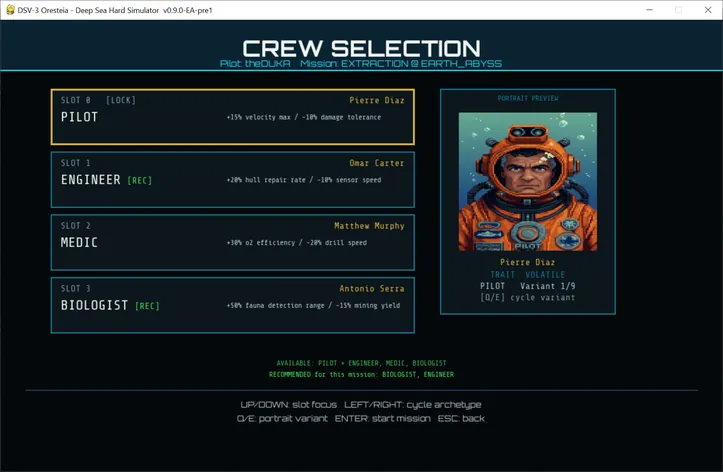Select the Slot 2 Medic crew card
Screen dimensions: 723x472
[x=233, y=242]
